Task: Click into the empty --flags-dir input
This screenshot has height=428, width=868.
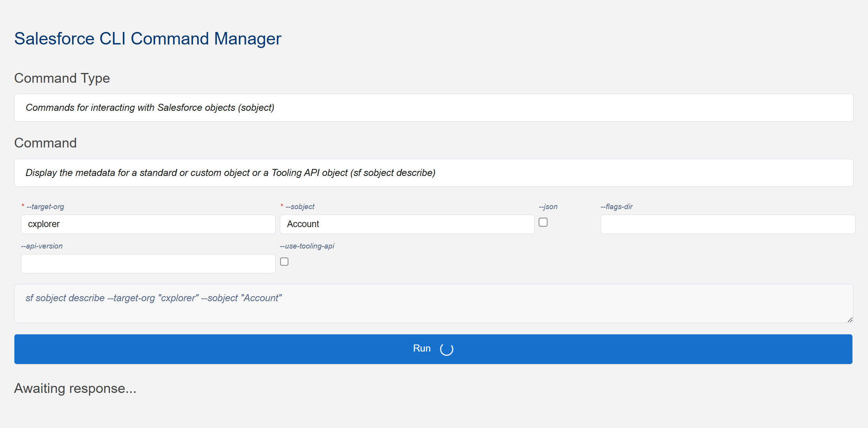Action: point(727,224)
